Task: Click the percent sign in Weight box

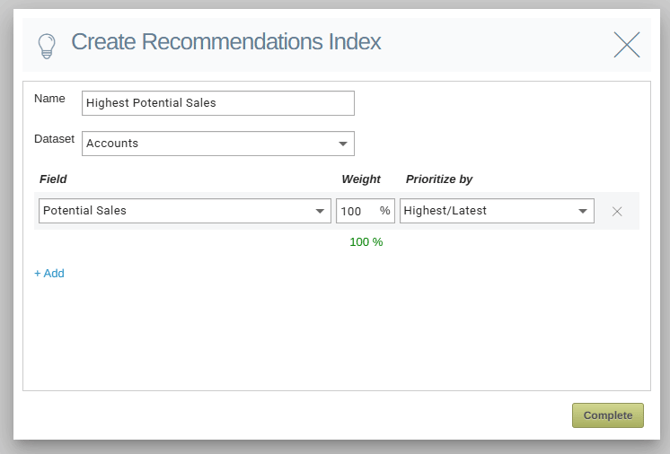Action: click(385, 210)
